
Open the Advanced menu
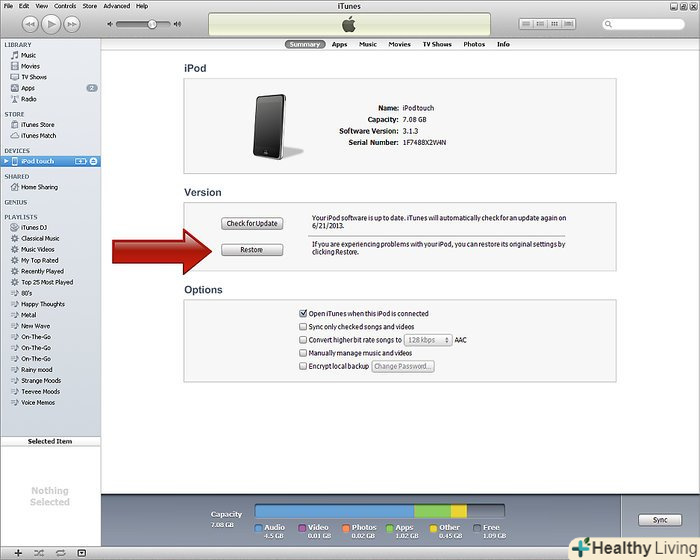117,6
